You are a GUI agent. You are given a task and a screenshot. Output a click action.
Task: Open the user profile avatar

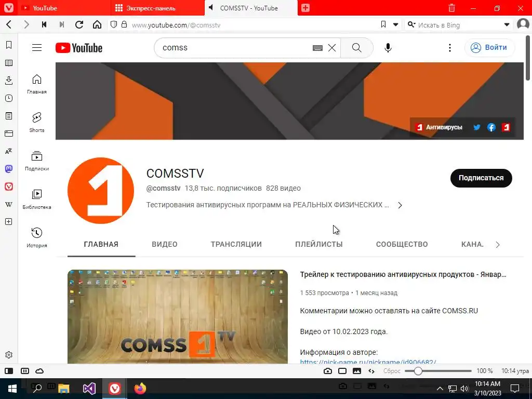tap(523, 24)
